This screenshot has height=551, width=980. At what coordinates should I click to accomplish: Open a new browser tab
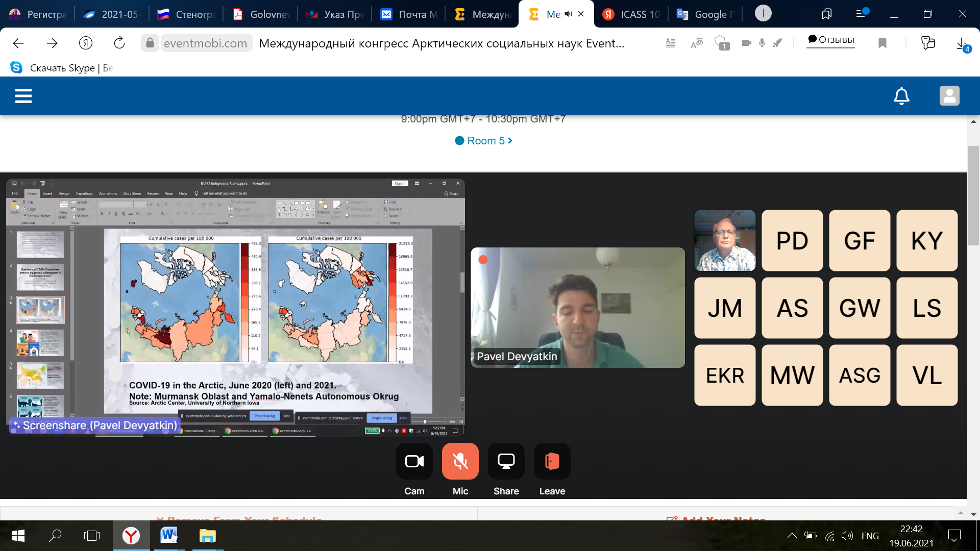tap(763, 13)
